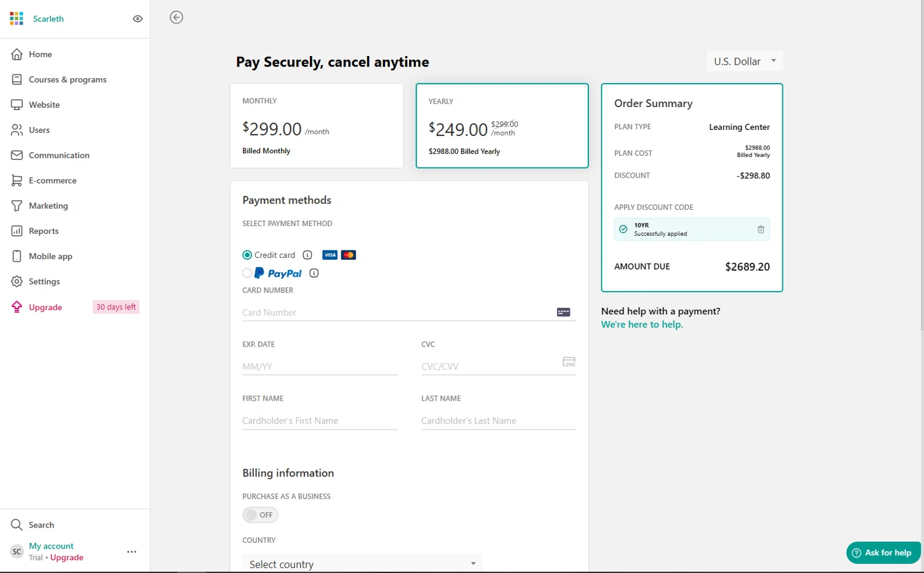The width and height of the screenshot is (924, 573).
Task: Click the eye preview icon beside Scarleth
Action: coord(138,19)
